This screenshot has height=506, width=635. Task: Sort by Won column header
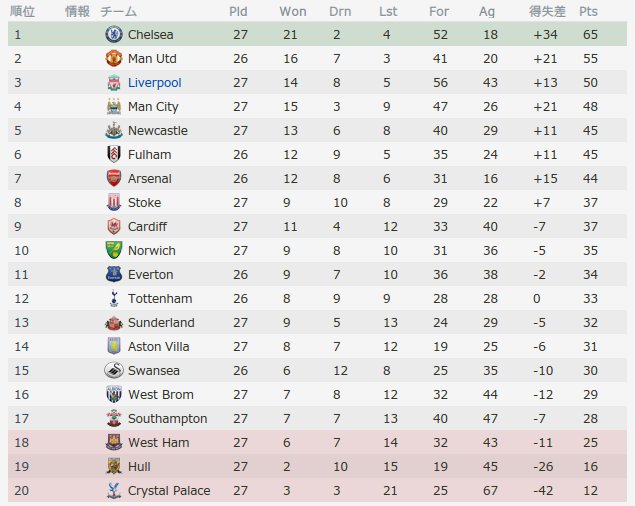(293, 11)
